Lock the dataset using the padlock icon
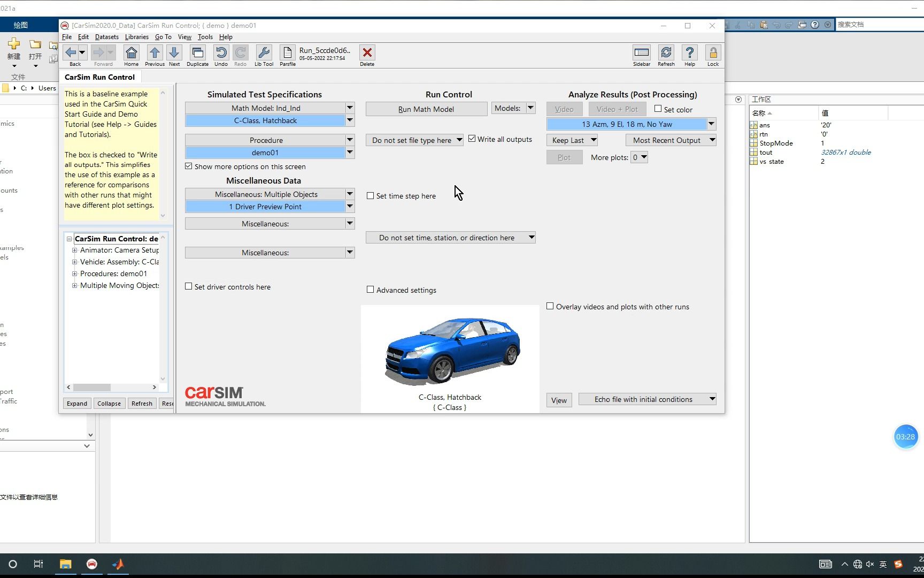924x578 pixels. (713, 54)
